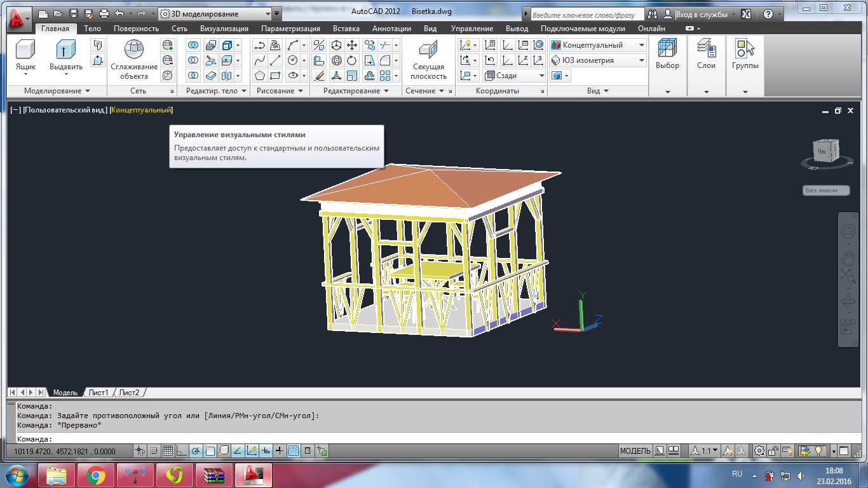Toggle polar tracking in status bar
The image size is (868, 488).
196,451
